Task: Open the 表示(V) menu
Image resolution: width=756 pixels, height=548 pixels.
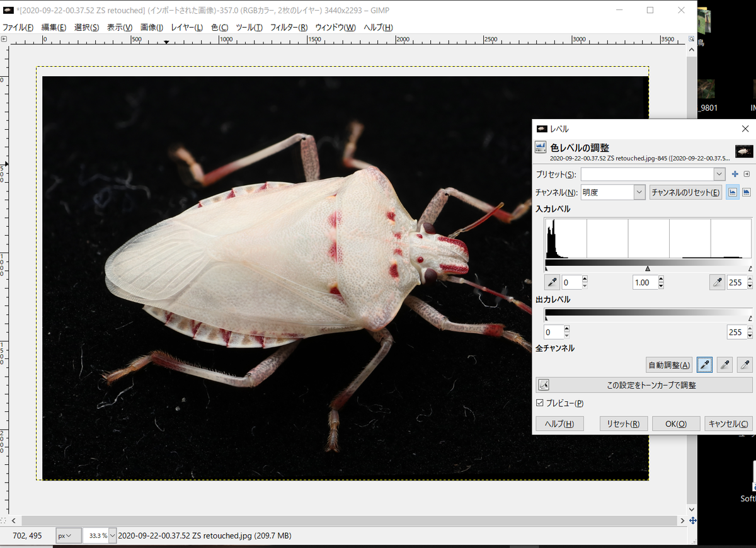Action: click(x=120, y=27)
